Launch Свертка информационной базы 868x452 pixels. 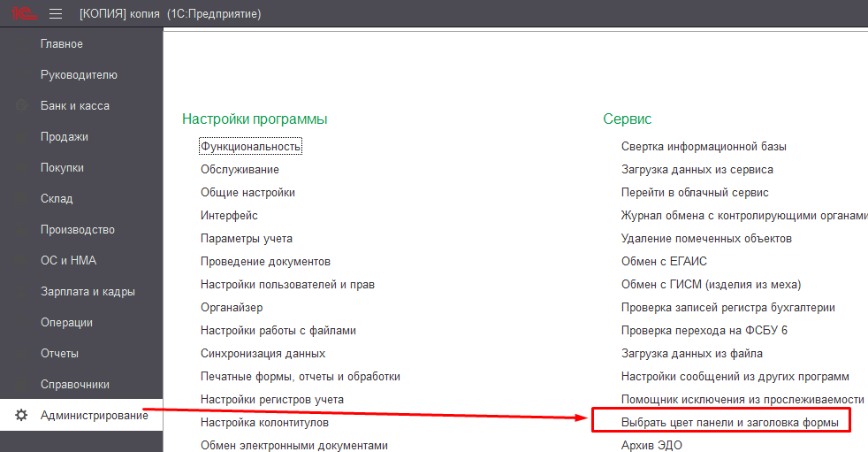click(x=704, y=146)
